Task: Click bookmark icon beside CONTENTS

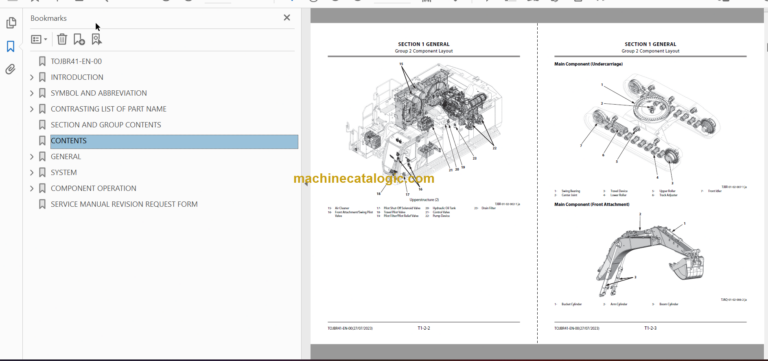Action: [42, 141]
